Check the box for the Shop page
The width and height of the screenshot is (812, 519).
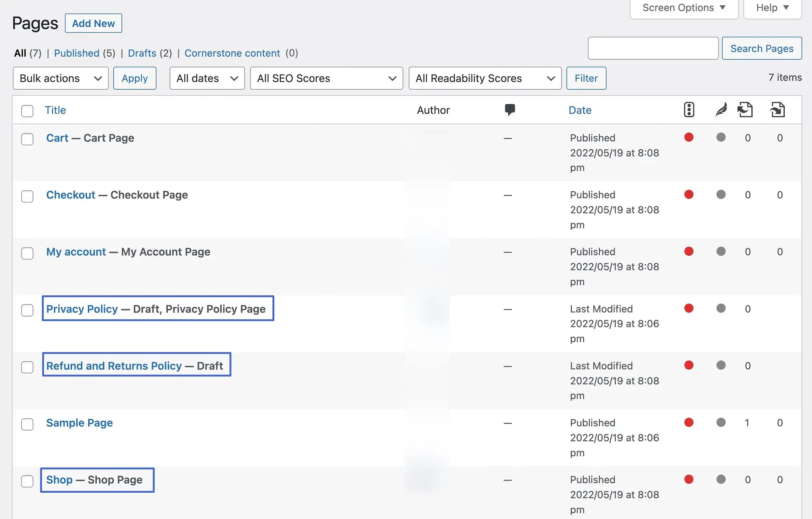(27, 481)
